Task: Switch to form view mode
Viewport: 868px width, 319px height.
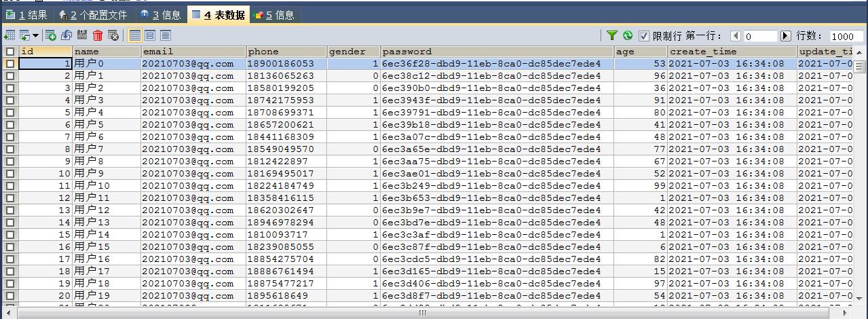Action: click(x=150, y=35)
